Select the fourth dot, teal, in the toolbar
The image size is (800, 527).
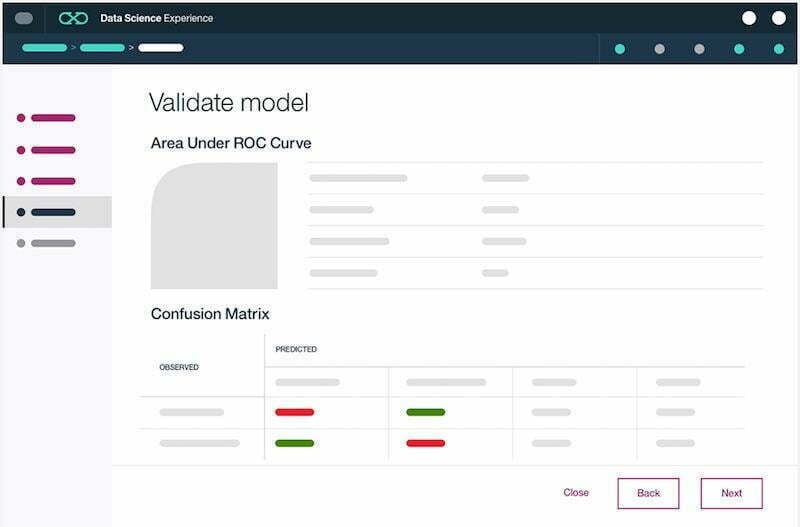point(739,49)
